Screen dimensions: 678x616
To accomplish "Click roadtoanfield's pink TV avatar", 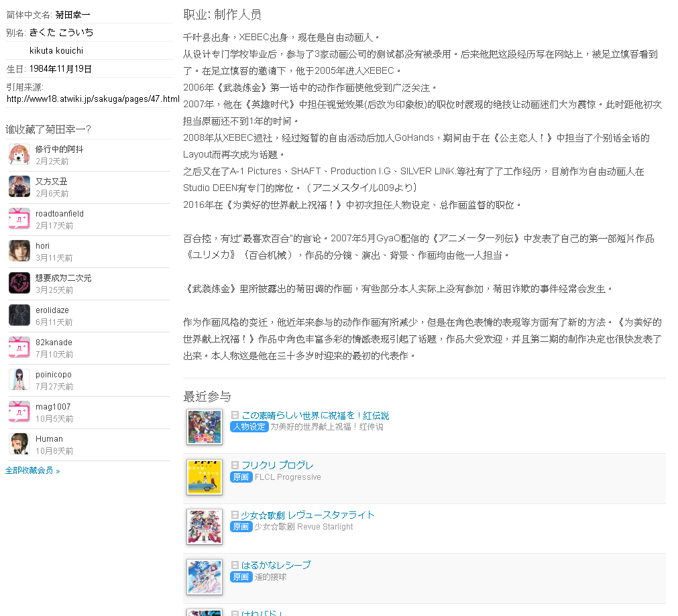I will click(x=19, y=219).
